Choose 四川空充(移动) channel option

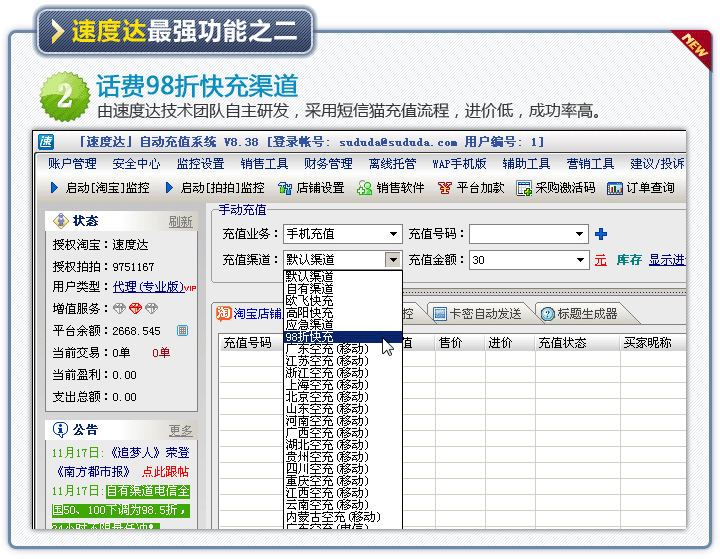[343, 469]
